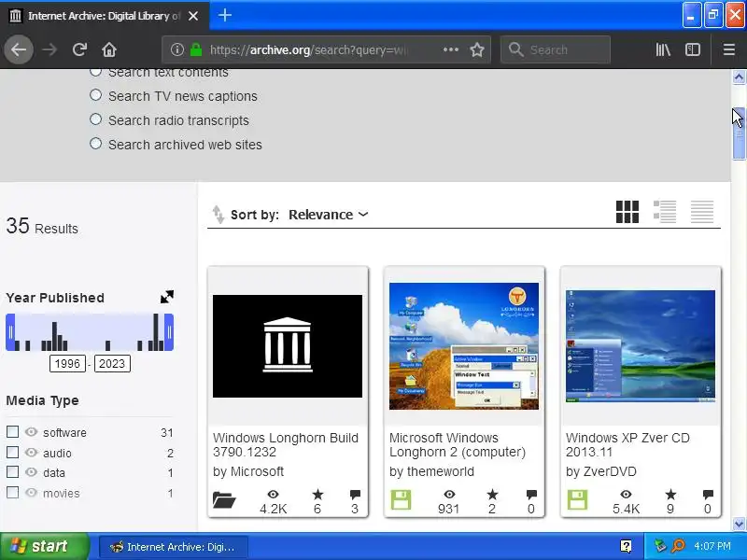Open Windows Longhorn Build 3790.1232 title
747x560 pixels.
coord(286,445)
